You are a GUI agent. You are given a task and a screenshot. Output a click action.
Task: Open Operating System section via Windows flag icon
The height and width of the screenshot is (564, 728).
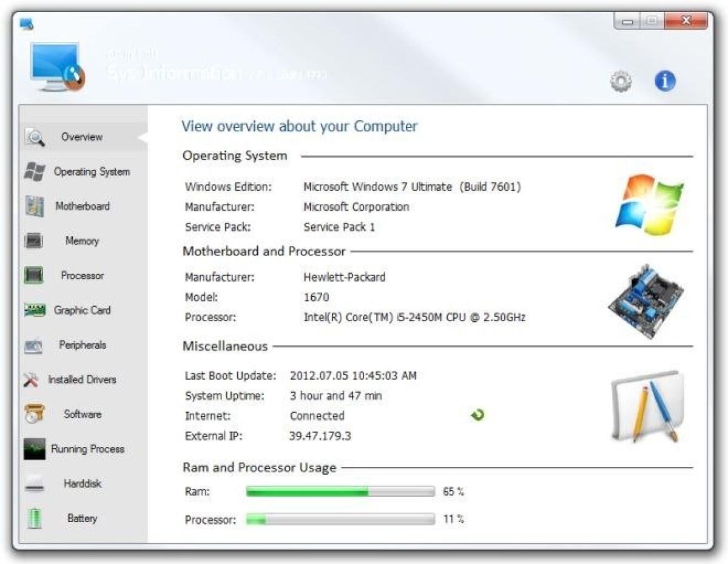tap(36, 172)
